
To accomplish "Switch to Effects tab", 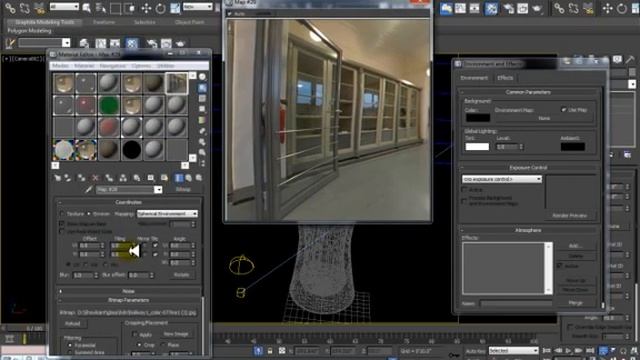I will [x=505, y=78].
